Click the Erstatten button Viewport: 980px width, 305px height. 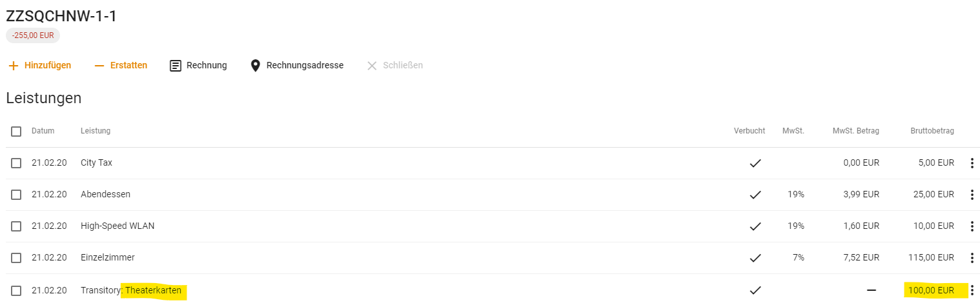coord(121,66)
